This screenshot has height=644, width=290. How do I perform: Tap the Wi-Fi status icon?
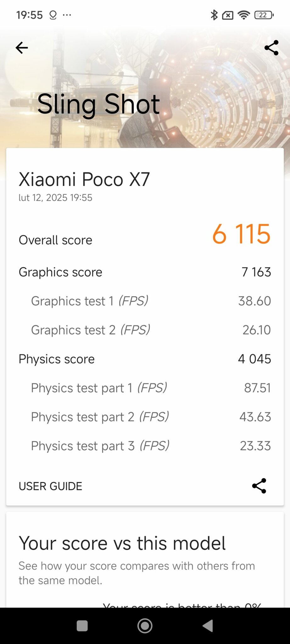244,15
